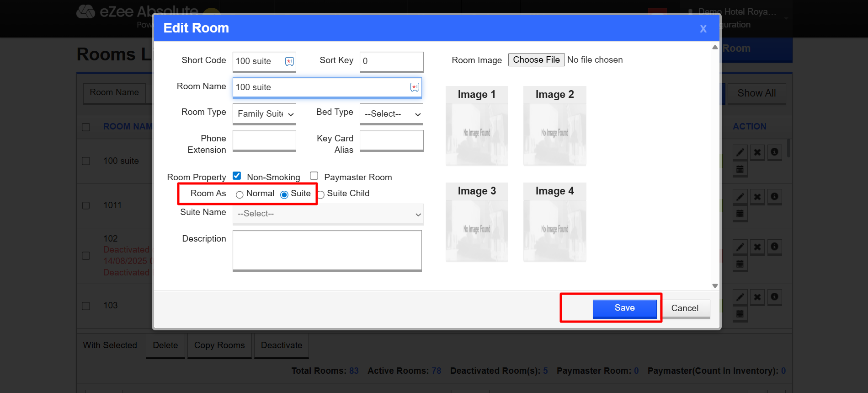Select the Image 3 thumbnail

pyautogui.click(x=477, y=222)
